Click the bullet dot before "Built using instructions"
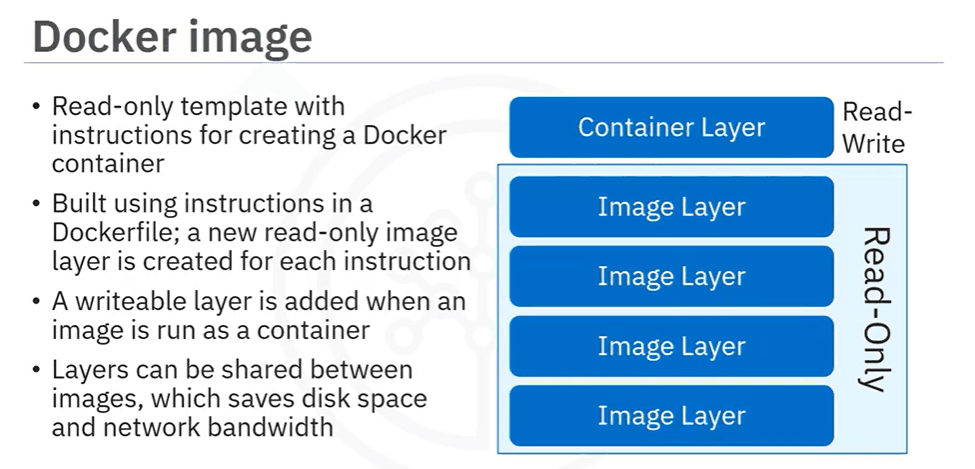975x469 pixels. [37, 205]
